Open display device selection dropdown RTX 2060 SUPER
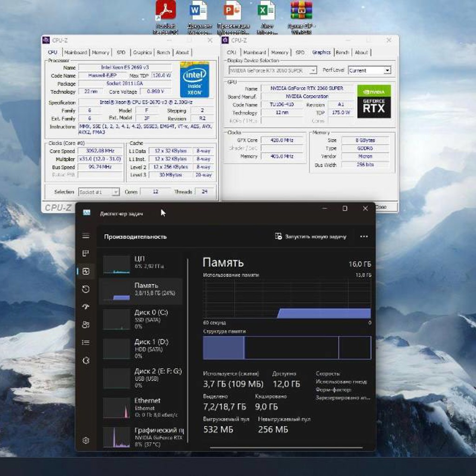 [272, 71]
